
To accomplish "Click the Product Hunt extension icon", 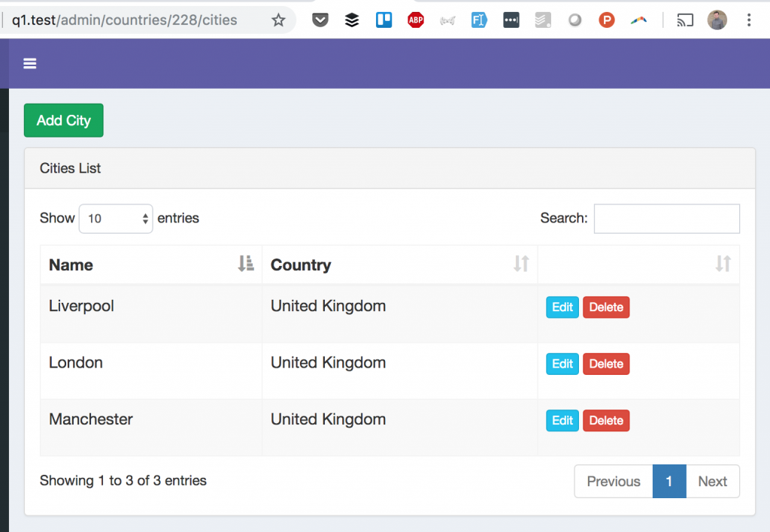I will pyautogui.click(x=606, y=20).
